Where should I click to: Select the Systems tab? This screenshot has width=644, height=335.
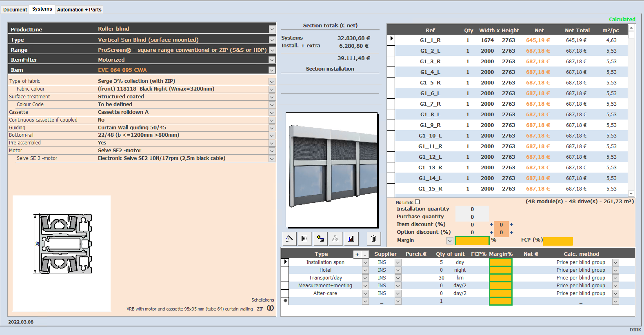pyautogui.click(x=42, y=9)
